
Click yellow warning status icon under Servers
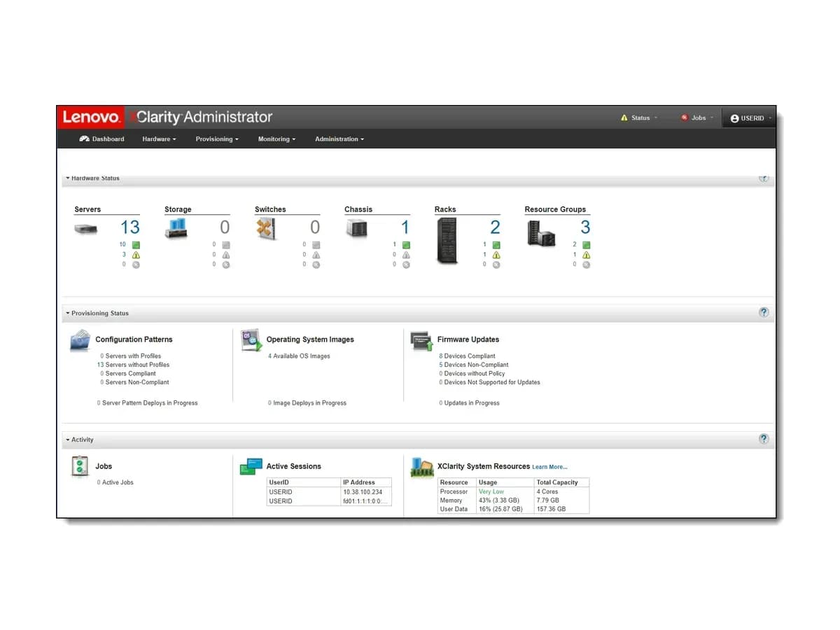coord(136,255)
